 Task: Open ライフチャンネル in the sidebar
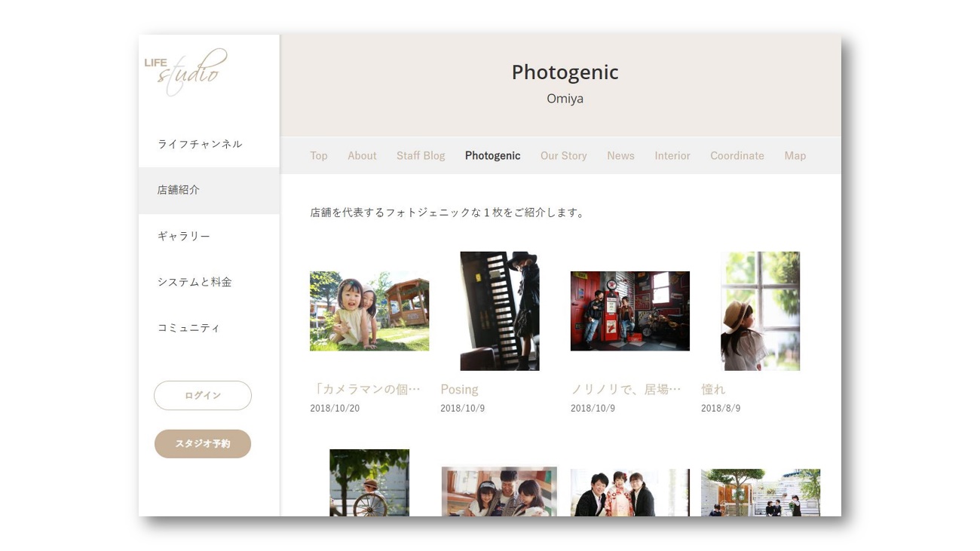(x=200, y=144)
